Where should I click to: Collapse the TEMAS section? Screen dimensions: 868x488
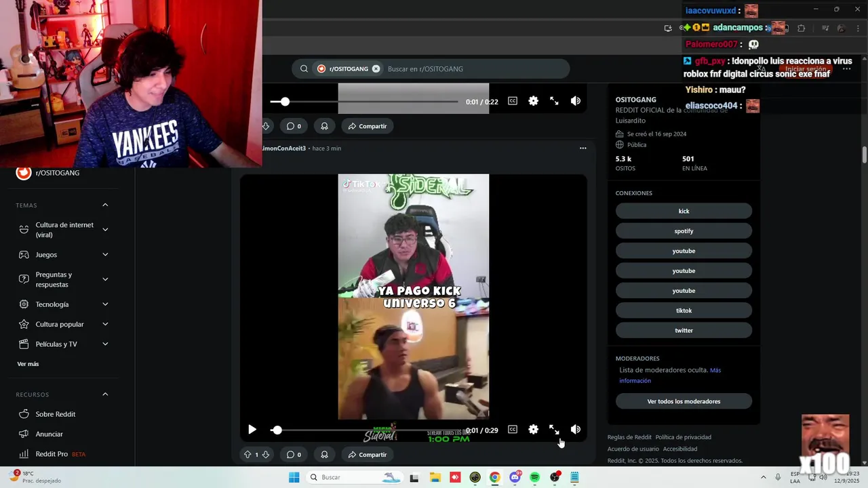(105, 205)
